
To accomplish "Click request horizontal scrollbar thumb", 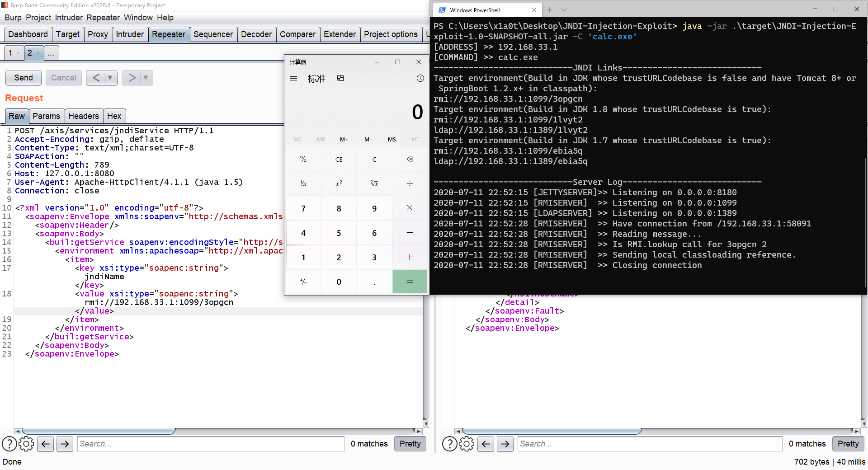I will (99, 431).
